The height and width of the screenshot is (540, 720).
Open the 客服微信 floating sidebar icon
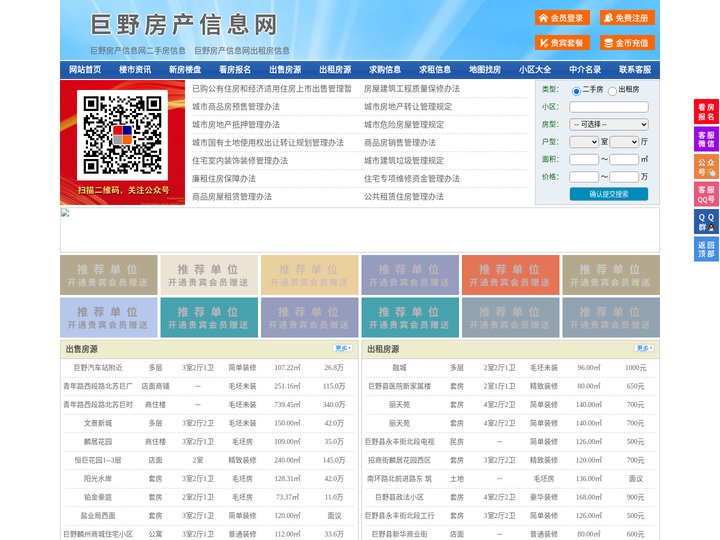pos(706,139)
